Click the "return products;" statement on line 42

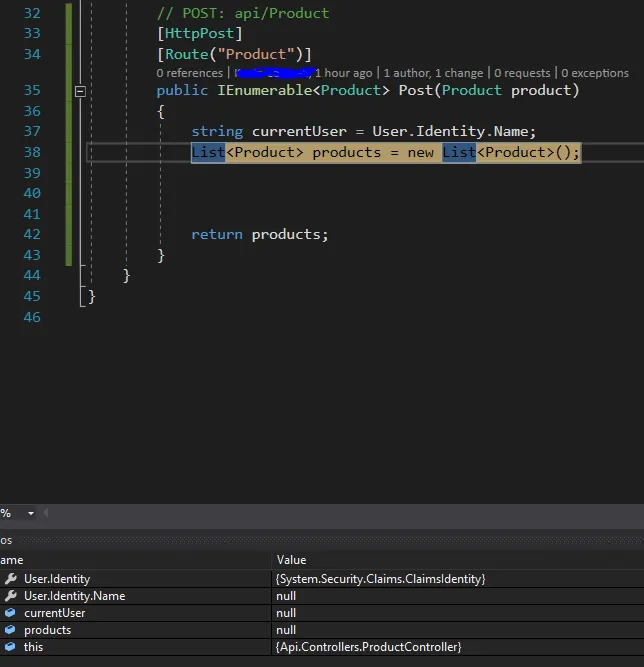click(x=259, y=234)
